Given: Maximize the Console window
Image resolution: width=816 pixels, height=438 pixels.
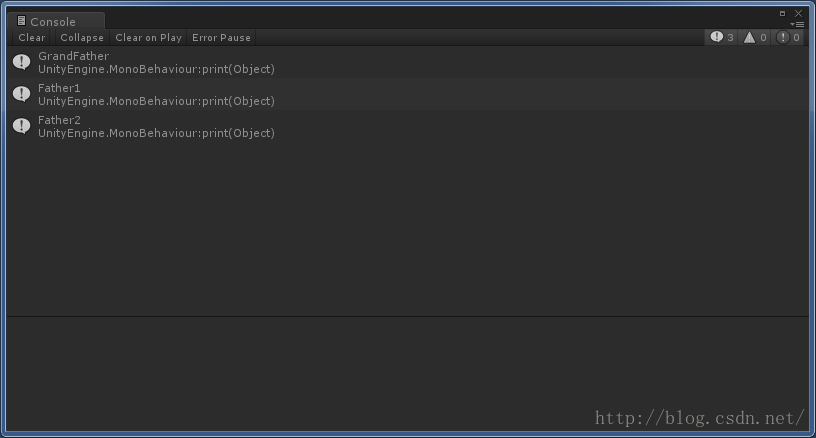Looking at the screenshot, I should point(782,14).
